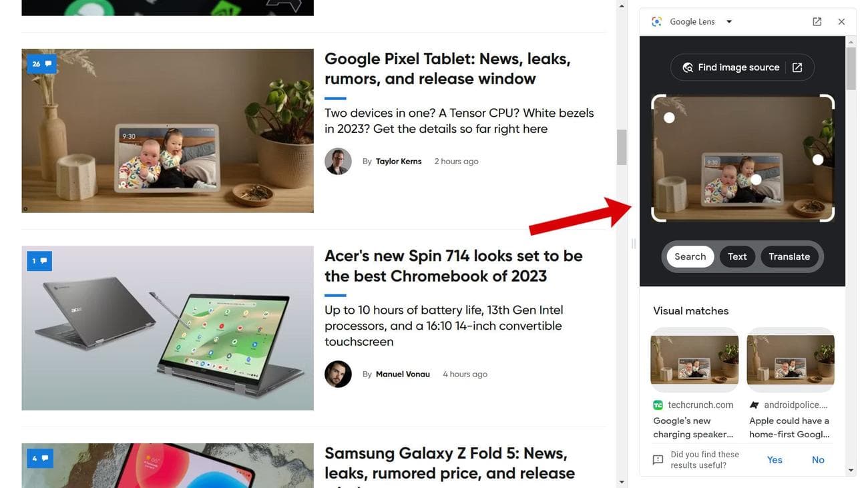Screen dimensions: 868x488
Task: Click Find image source button
Action: coord(742,67)
